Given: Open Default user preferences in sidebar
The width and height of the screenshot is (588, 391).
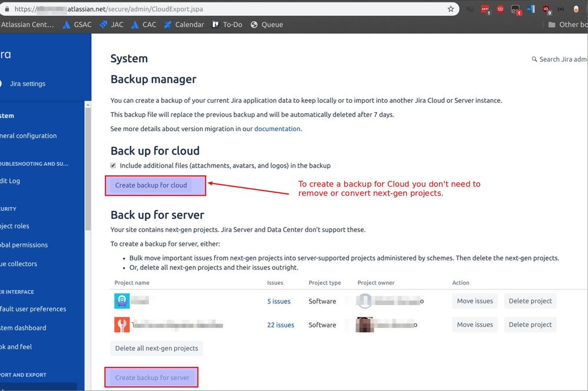Looking at the screenshot, I should coord(33,309).
